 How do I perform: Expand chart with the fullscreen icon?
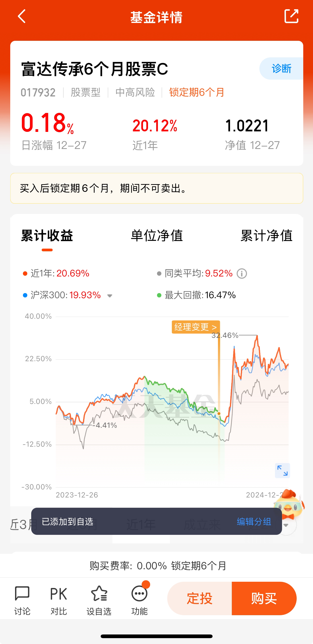coord(282,471)
